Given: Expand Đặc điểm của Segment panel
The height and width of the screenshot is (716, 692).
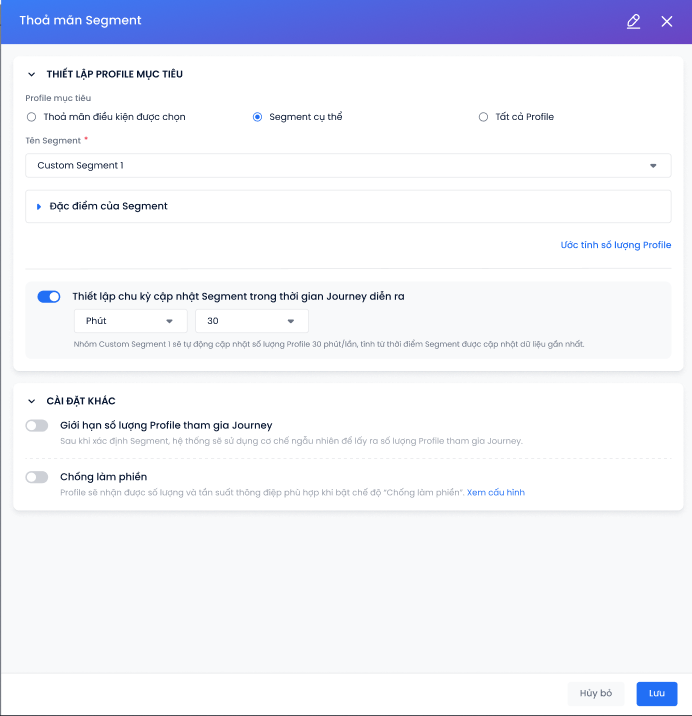Looking at the screenshot, I should point(39,206).
